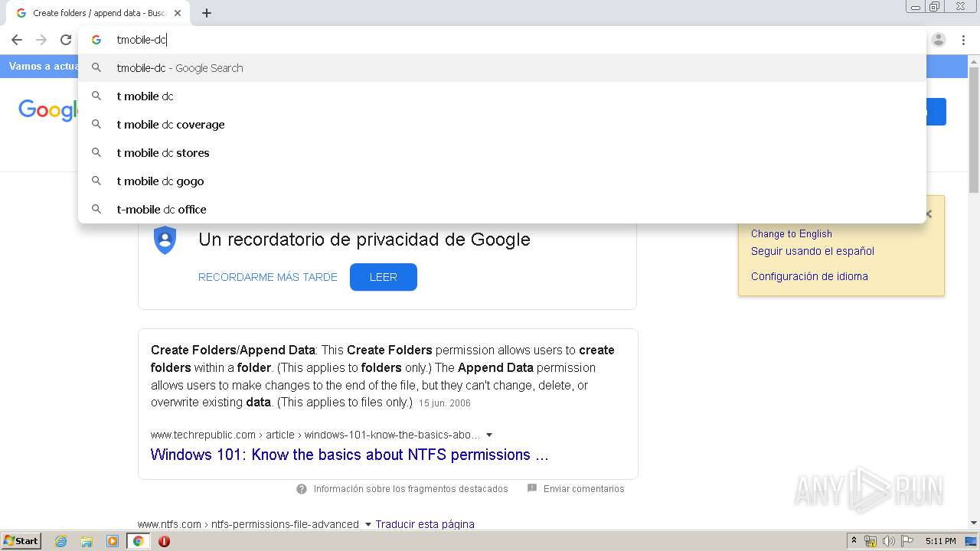Screen dimensions: 980x551
Task: Click the feedback flag icon beside Enviar comentarios
Action: pyautogui.click(x=532, y=488)
